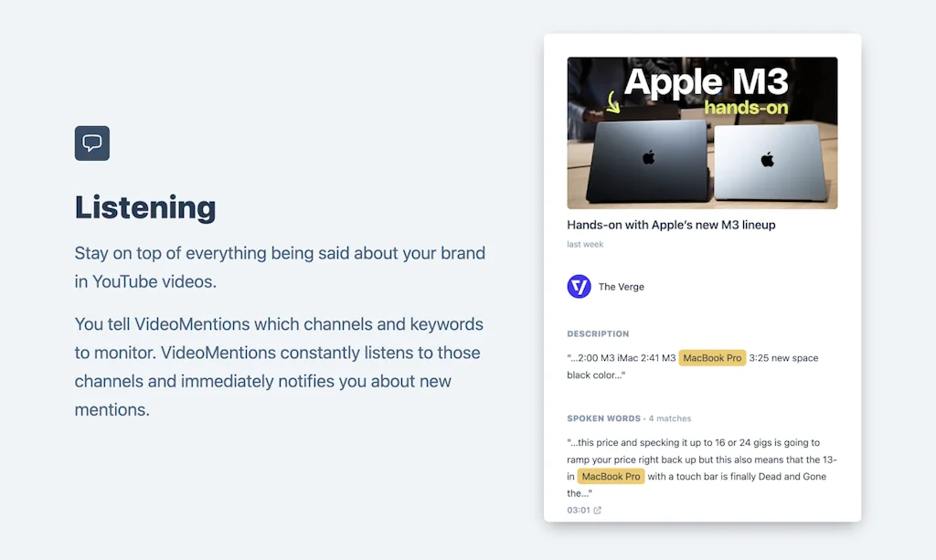Screen dimensions: 936x560
Task: Click the '4 matches' count
Action: [669, 418]
